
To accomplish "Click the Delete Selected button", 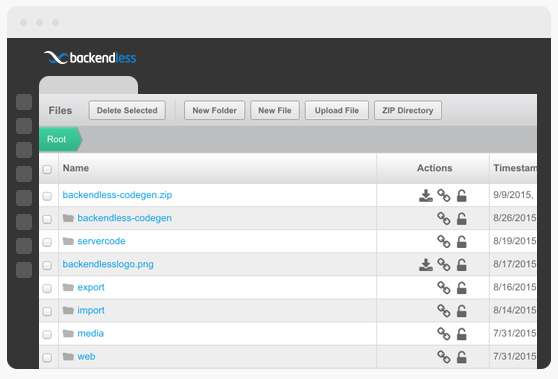I will point(127,110).
